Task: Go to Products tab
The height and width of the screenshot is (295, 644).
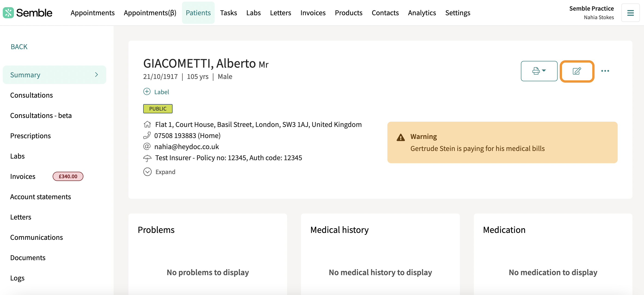Action: (349, 13)
